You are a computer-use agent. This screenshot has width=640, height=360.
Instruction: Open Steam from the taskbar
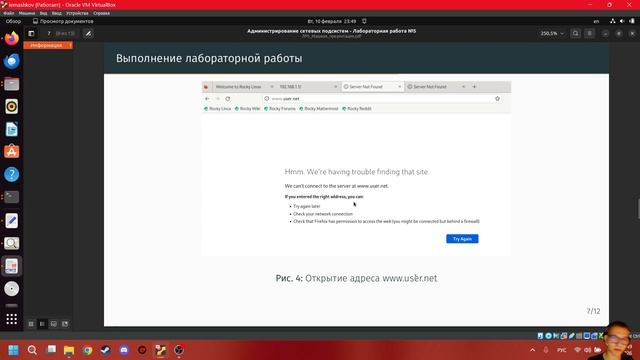click(x=105, y=350)
